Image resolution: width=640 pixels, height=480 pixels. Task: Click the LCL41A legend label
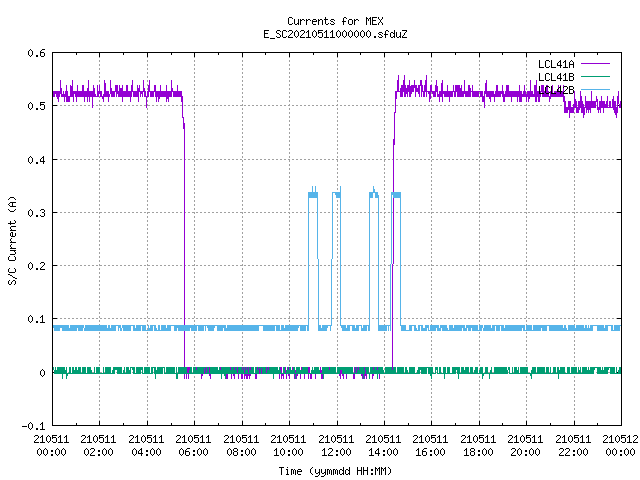click(556, 64)
